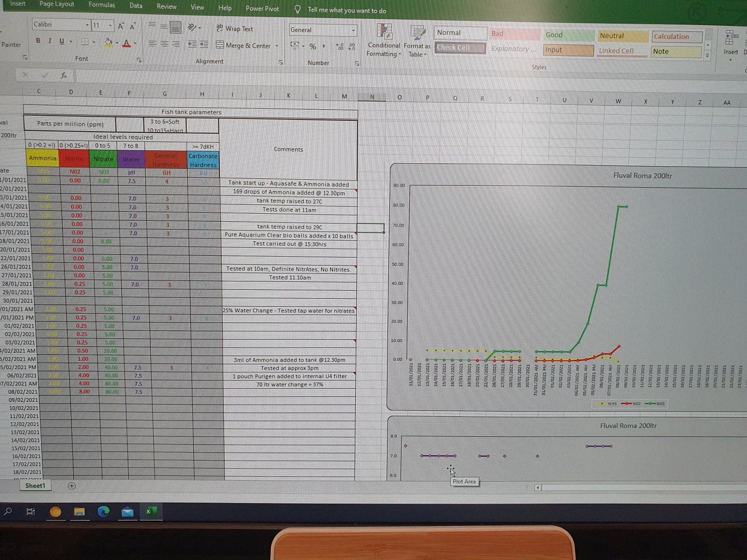Apply Comma Style
The width and height of the screenshot is (747, 560).
point(324,47)
